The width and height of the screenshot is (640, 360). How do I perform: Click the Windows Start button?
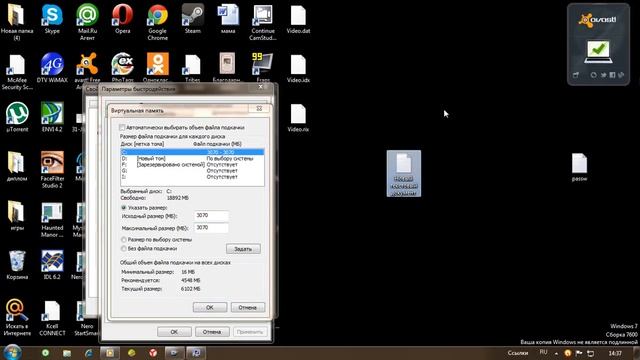(12, 353)
